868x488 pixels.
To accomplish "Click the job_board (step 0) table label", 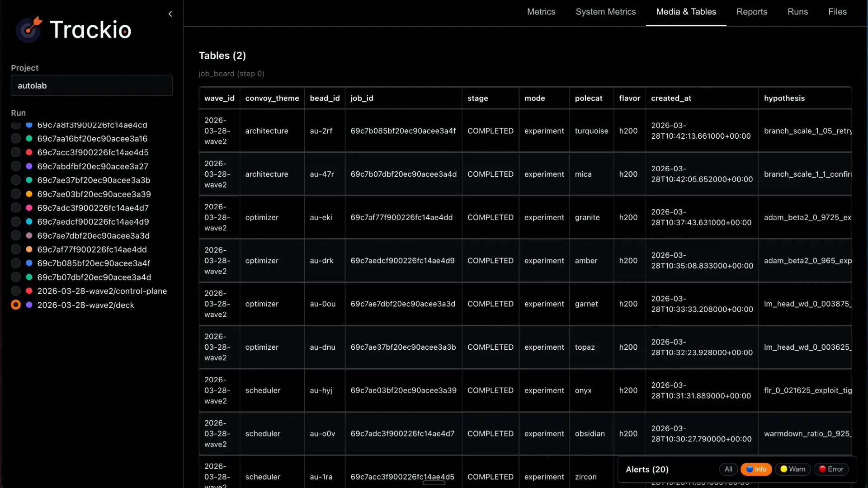I will pos(231,74).
